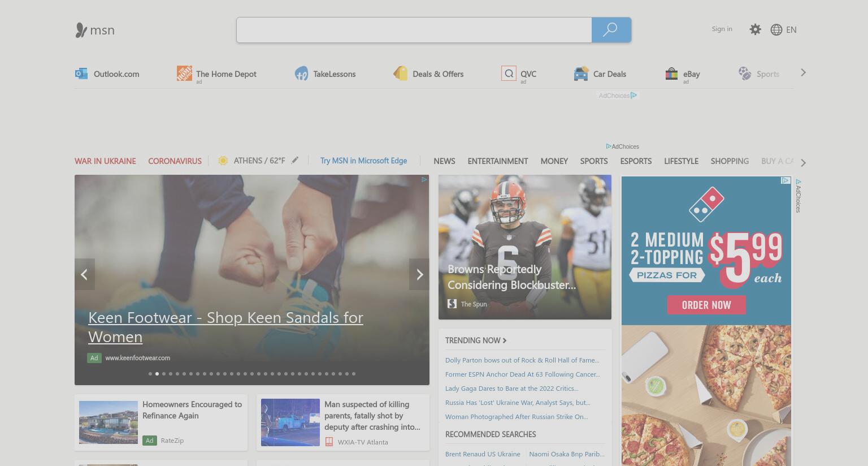Image resolution: width=868 pixels, height=466 pixels.
Task: Click Deals & Offers tag icon
Action: (x=401, y=74)
